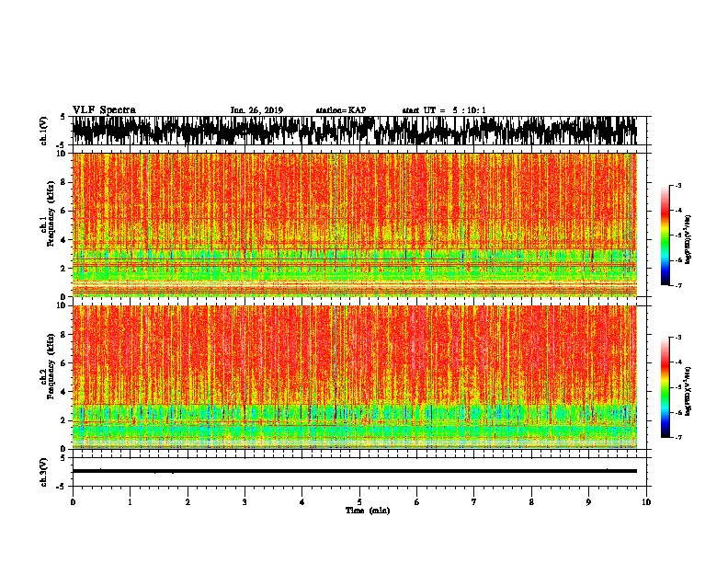Click time axis tick label '9'
Image resolution: width=728 pixels, height=563 pixels.
tap(588, 502)
